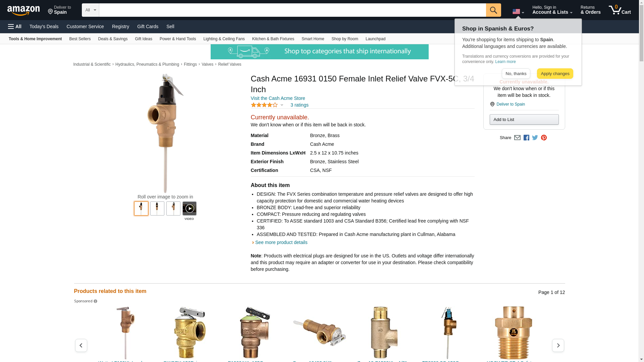Image resolution: width=644 pixels, height=362 pixels.
Task: Share product on Pinterest
Action: pyautogui.click(x=544, y=138)
